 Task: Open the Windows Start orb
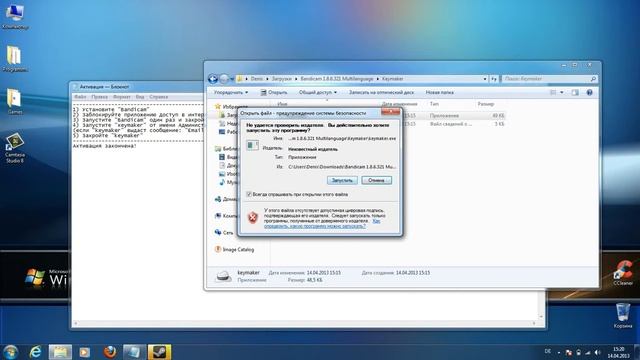[x=11, y=352]
